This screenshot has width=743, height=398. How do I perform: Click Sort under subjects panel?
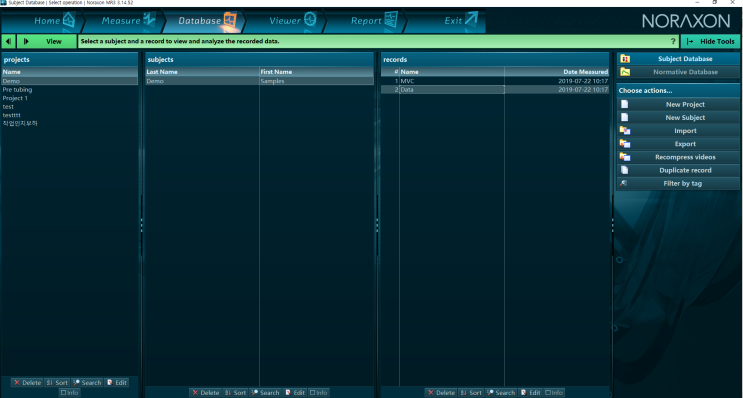pyautogui.click(x=236, y=392)
